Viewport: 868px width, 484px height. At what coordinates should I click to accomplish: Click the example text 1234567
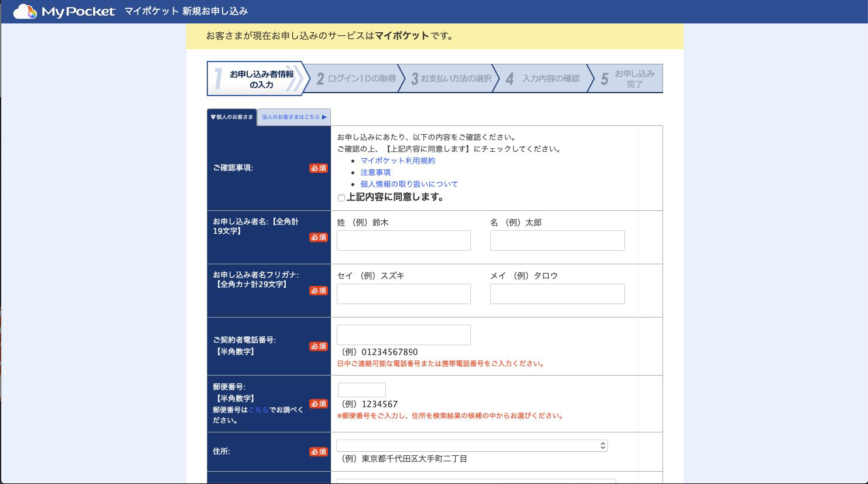380,404
